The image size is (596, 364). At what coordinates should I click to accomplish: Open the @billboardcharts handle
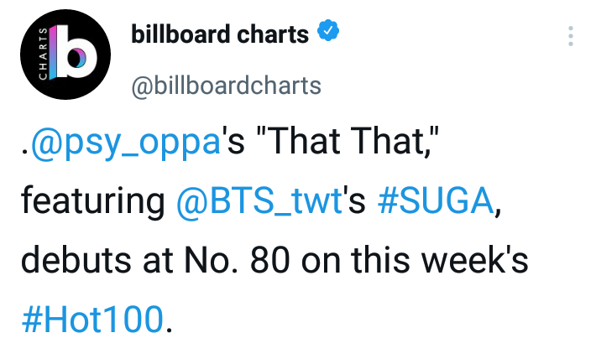pyautogui.click(x=227, y=86)
